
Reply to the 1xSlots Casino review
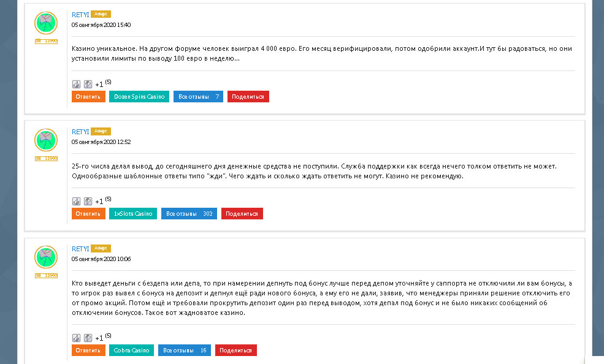pyautogui.click(x=88, y=214)
